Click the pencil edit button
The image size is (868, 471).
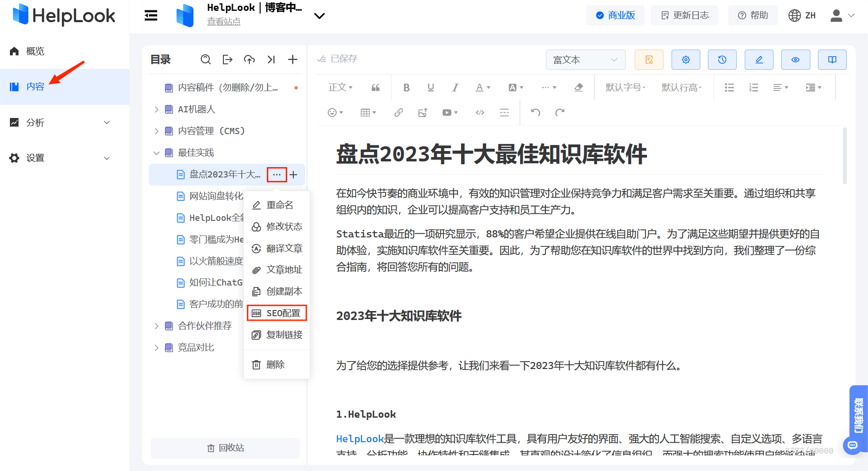(x=759, y=60)
